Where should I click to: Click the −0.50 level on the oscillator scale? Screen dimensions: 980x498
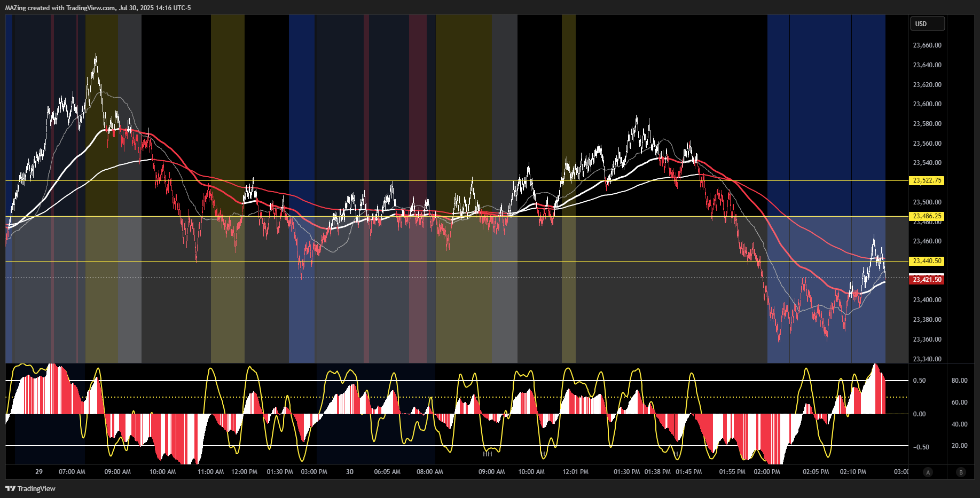tap(920, 447)
